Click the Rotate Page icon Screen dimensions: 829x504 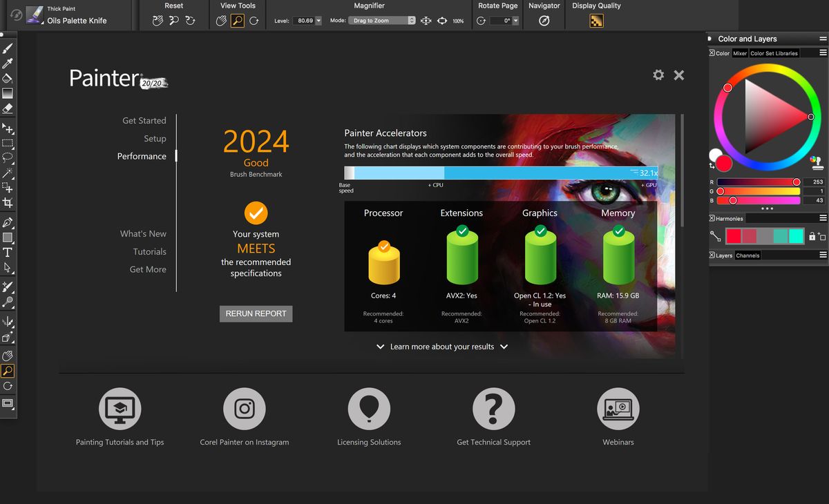[482, 20]
